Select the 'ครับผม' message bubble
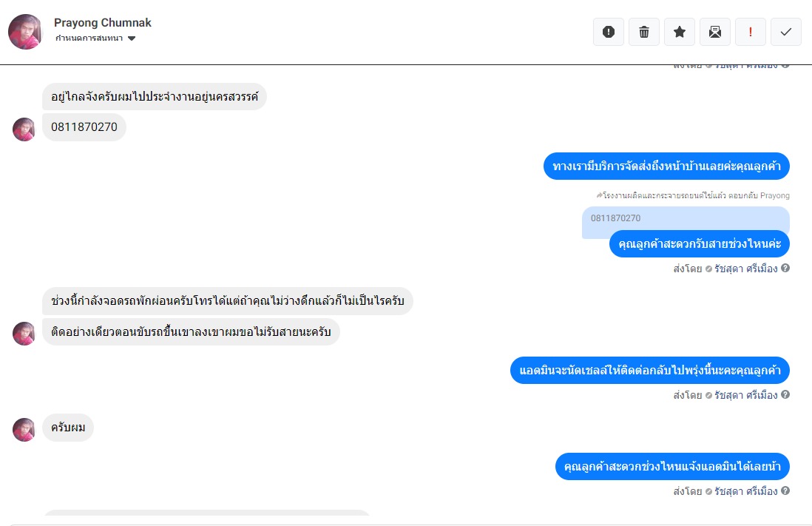The width and height of the screenshot is (812, 526). click(68, 428)
